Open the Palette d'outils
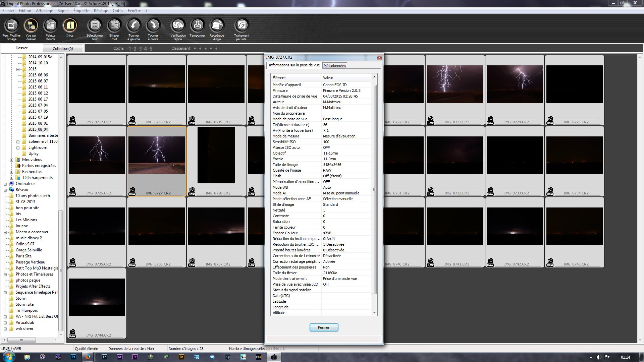 (x=50, y=25)
